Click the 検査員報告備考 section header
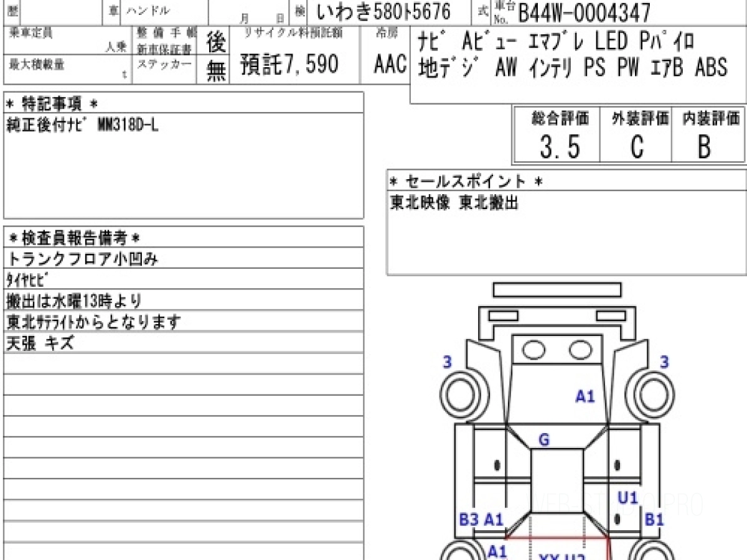The height and width of the screenshot is (560, 747). (74, 238)
